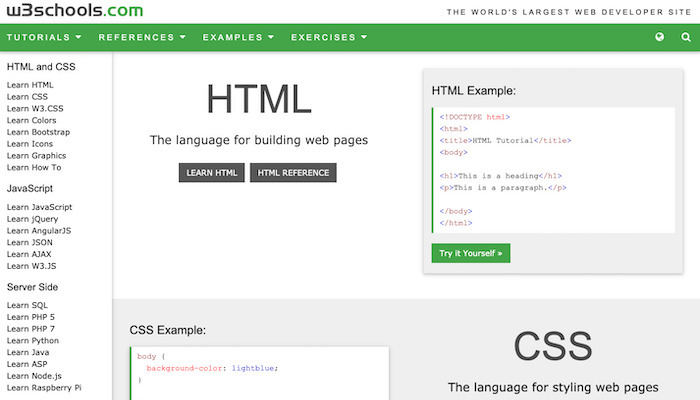The width and height of the screenshot is (700, 400).
Task: Click the World's Largest Web Developer Site tagline
Action: [x=569, y=12]
